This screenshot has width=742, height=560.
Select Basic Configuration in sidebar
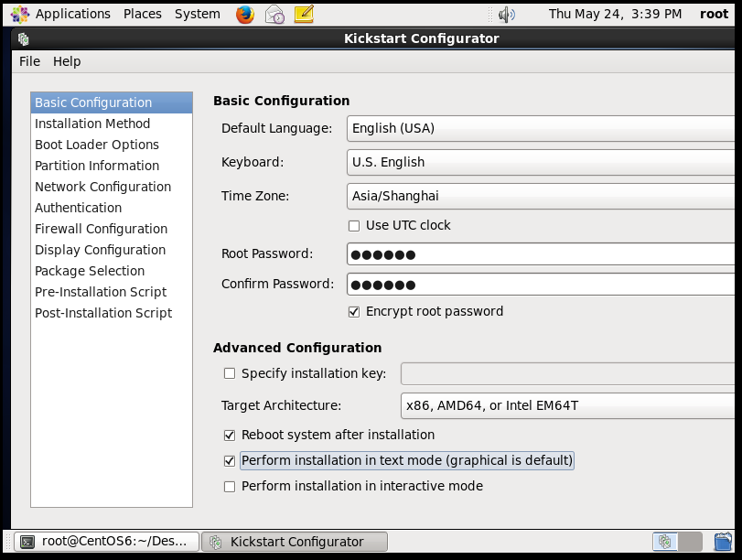coord(112,102)
